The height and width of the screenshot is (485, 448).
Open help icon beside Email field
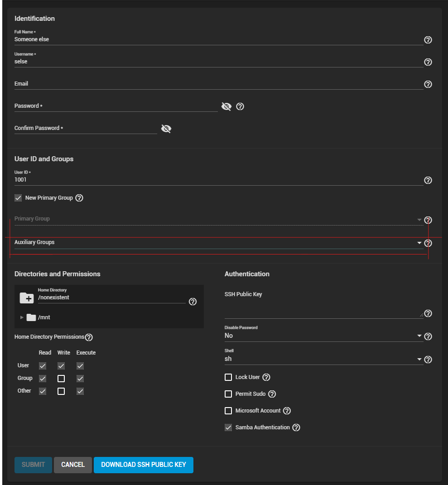[x=428, y=84]
